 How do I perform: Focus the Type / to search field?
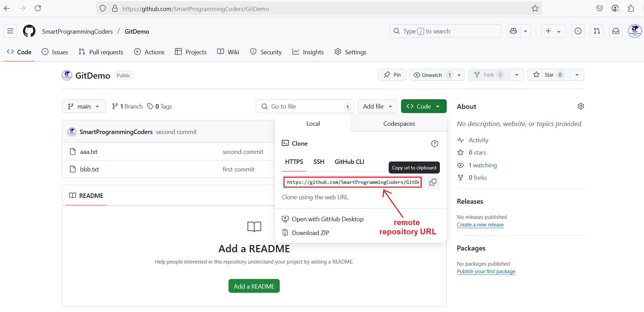(x=445, y=31)
